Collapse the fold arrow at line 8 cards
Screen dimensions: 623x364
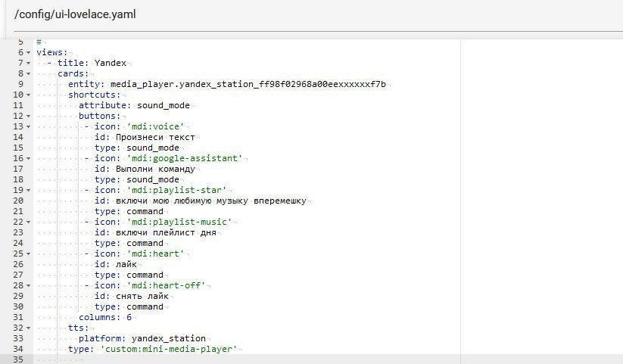point(28,74)
